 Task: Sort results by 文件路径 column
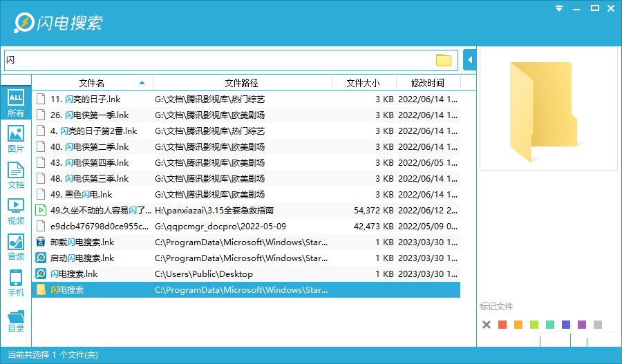coord(242,83)
